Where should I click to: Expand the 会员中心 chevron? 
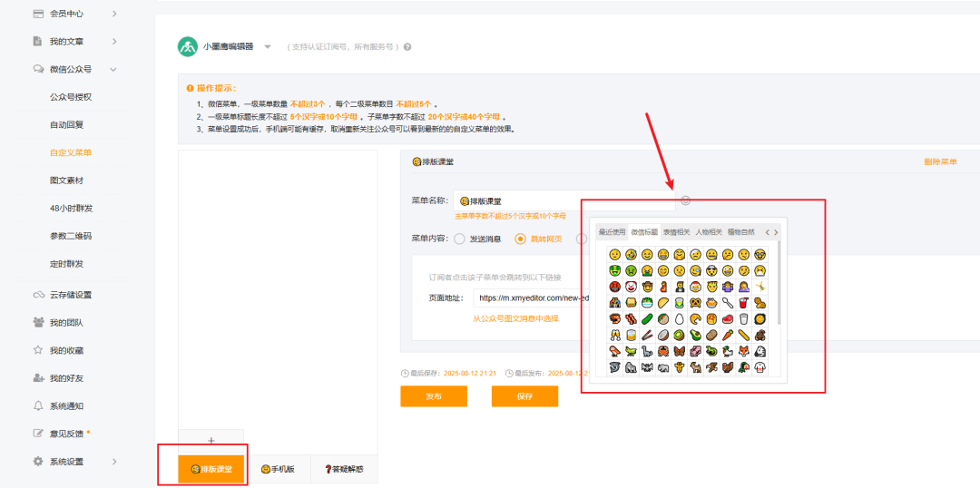(114, 13)
